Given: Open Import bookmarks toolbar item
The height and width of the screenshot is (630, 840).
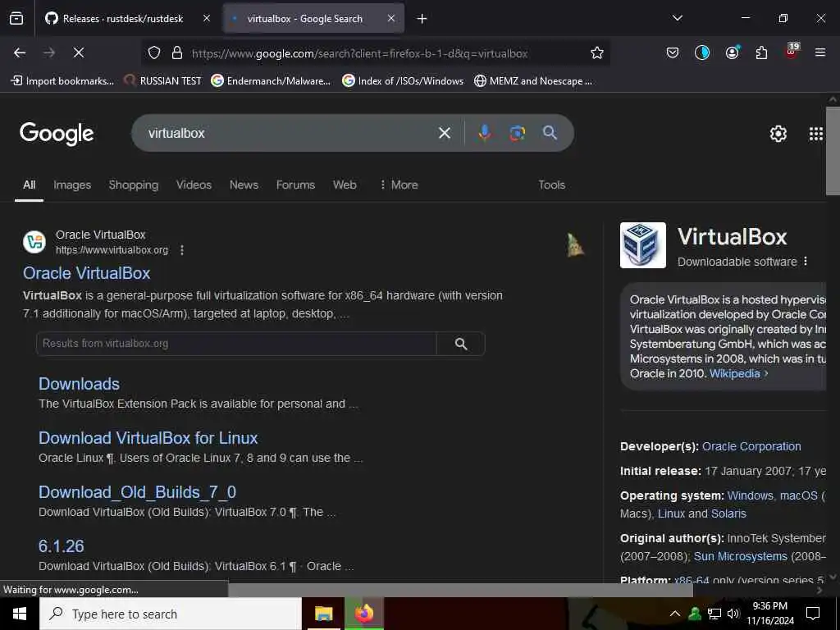Looking at the screenshot, I should click(x=62, y=81).
